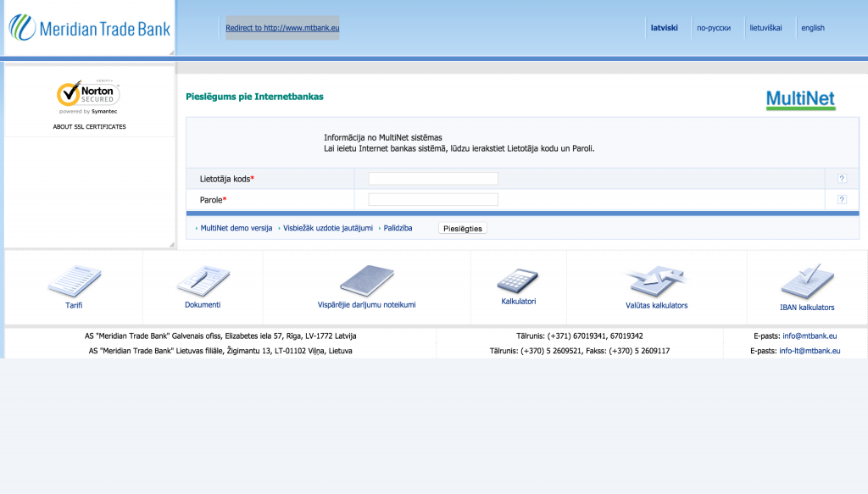Focus the Parole password field
Screen dimensions: 868x494
tap(433, 200)
